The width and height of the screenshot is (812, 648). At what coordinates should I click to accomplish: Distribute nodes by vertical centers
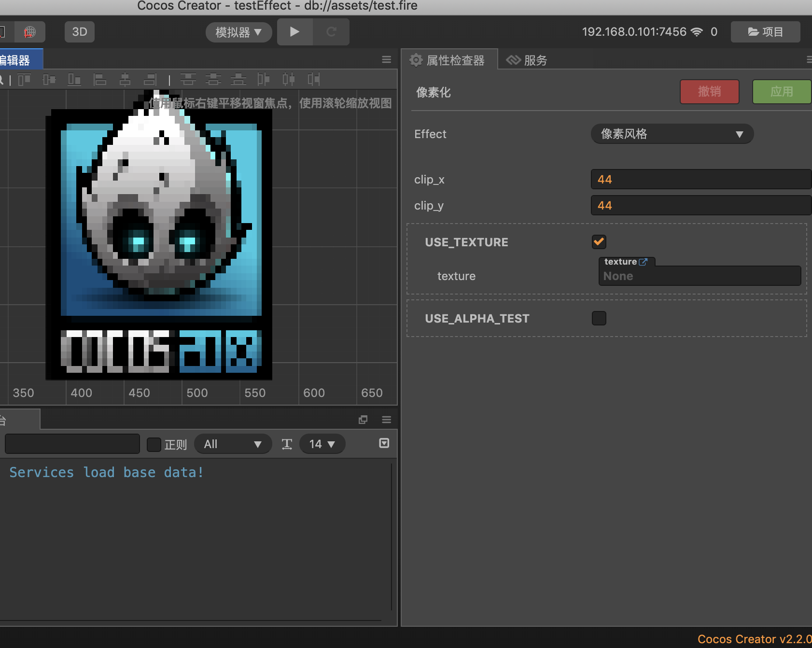[213, 79]
